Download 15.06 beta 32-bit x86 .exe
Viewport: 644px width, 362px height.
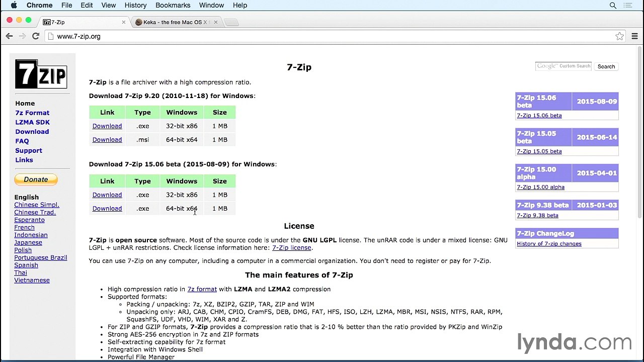(107, 195)
